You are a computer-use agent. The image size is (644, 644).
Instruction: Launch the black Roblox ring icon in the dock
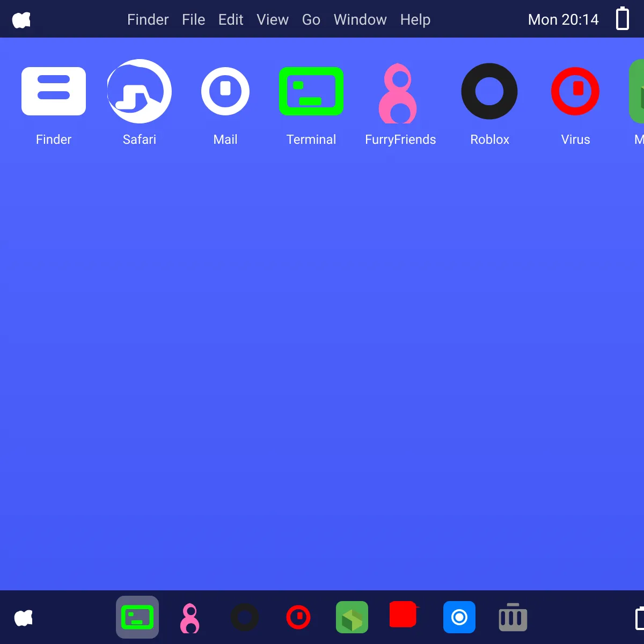pyautogui.click(x=245, y=617)
